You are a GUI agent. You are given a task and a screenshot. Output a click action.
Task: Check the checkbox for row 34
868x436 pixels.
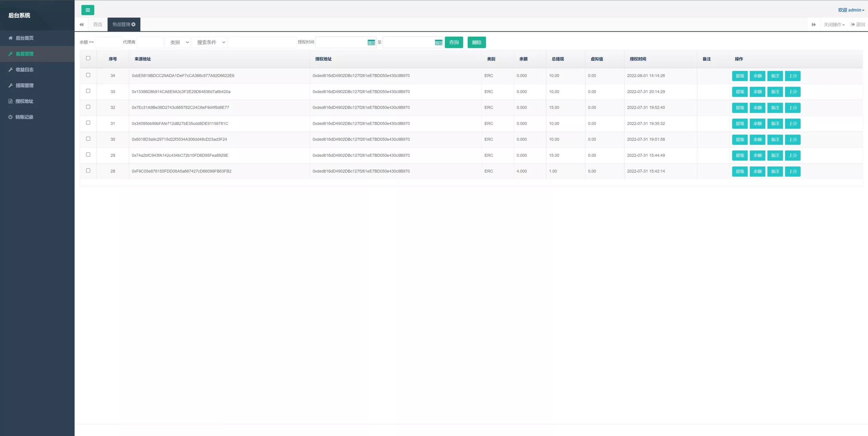[x=88, y=75]
